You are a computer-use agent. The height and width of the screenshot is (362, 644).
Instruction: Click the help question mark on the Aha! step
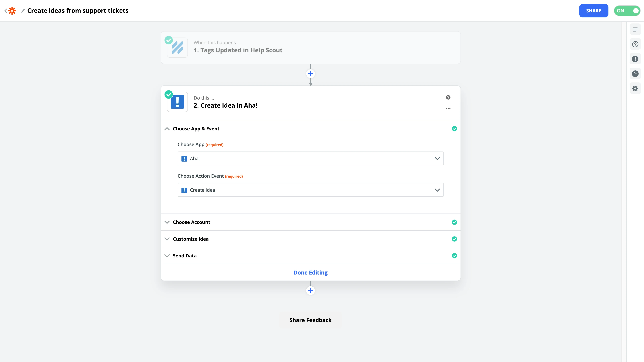point(448,97)
